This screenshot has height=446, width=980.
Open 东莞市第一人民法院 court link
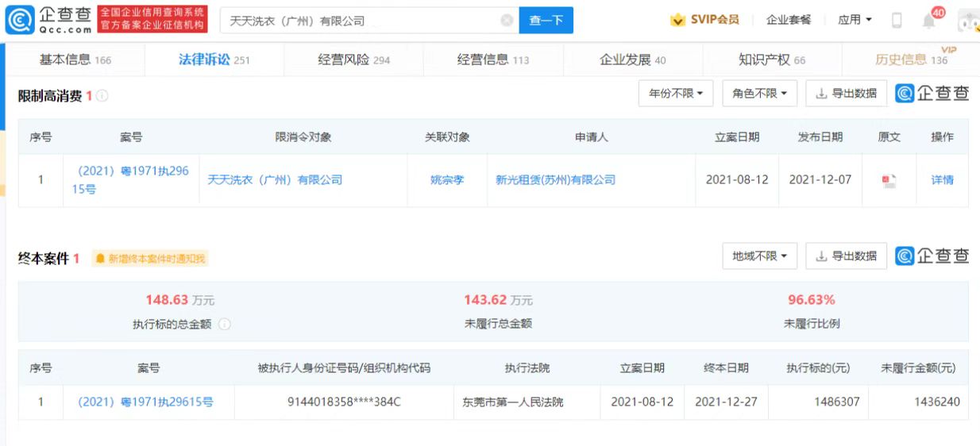(513, 402)
